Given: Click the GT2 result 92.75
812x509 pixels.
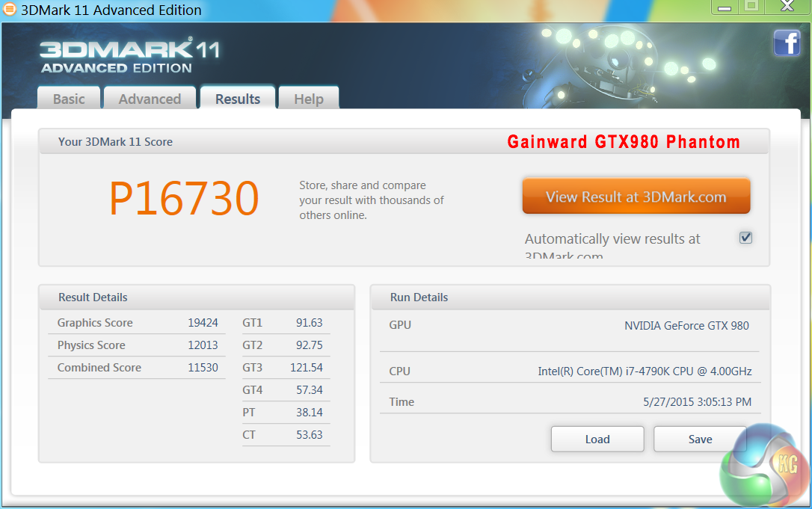Looking at the screenshot, I should 309,345.
